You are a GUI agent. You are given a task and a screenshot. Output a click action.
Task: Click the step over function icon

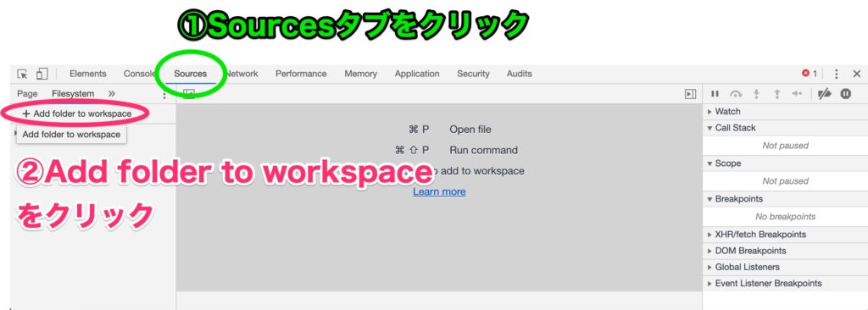coord(736,94)
